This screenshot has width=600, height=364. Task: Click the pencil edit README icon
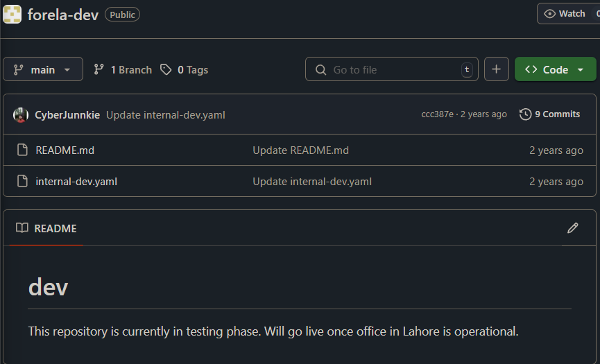pos(572,228)
